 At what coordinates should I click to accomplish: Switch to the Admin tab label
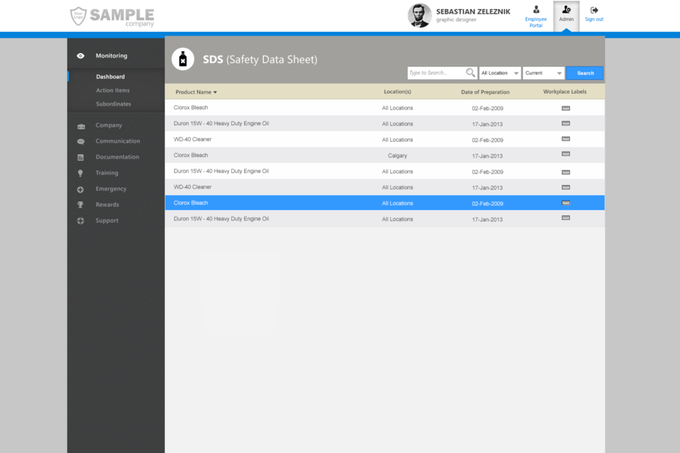click(x=566, y=19)
